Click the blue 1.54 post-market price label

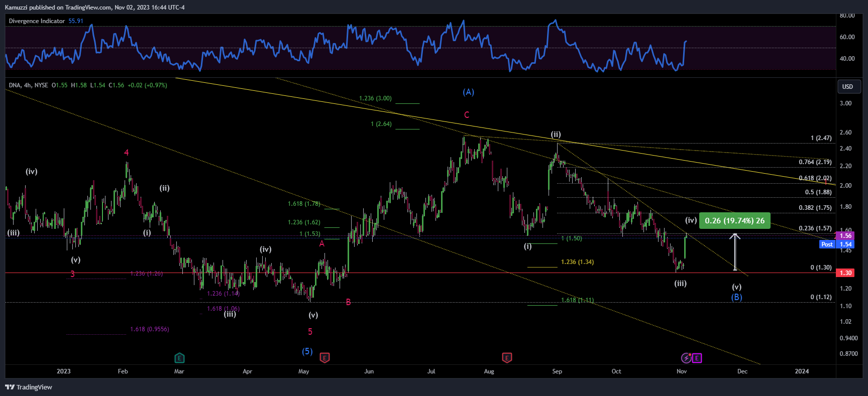click(846, 244)
